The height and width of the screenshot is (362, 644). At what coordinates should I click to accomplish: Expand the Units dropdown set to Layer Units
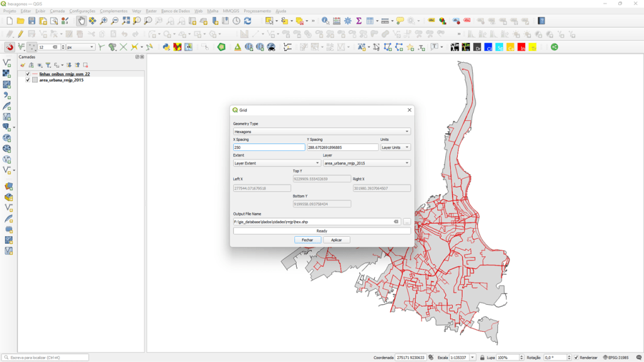(x=396, y=147)
